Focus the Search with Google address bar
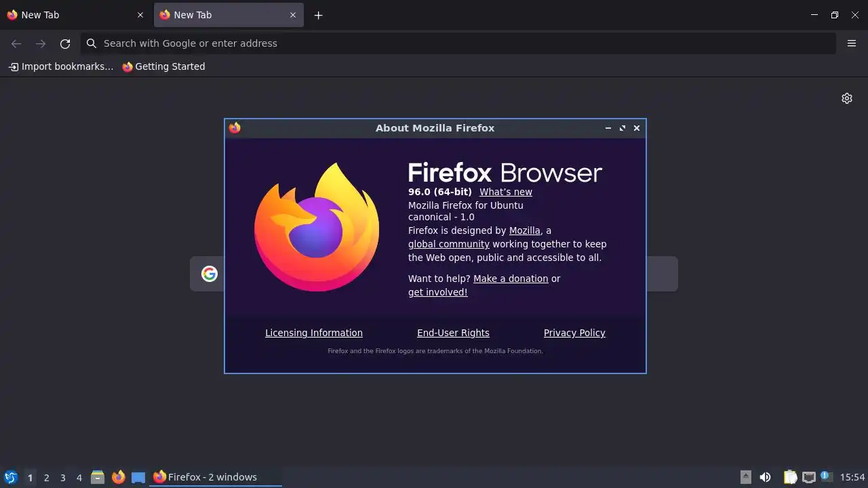 (458, 43)
